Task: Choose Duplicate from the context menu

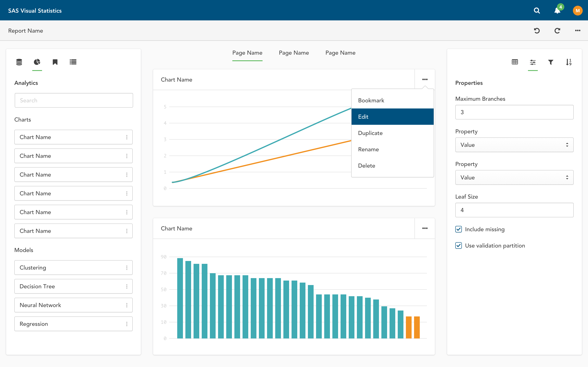Action: pyautogui.click(x=370, y=133)
